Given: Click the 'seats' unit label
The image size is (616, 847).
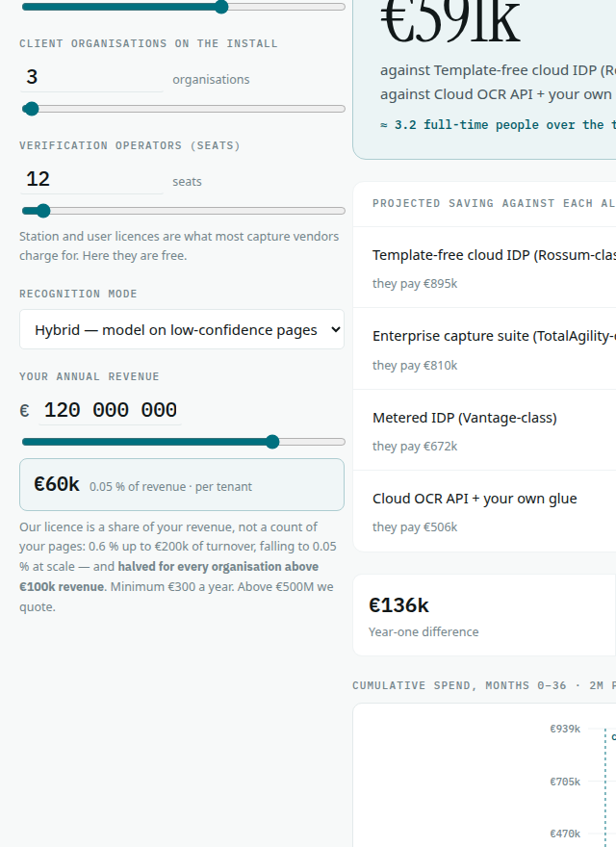Looking at the screenshot, I should point(187,182).
